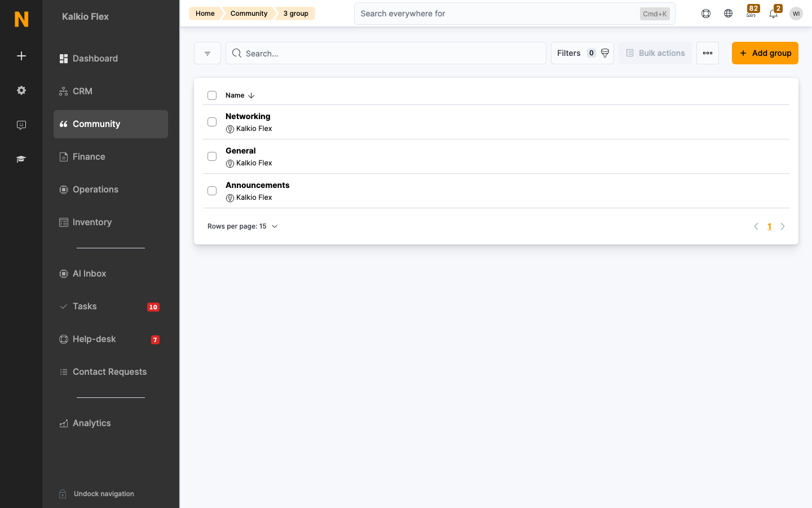The width and height of the screenshot is (812, 508).
Task: Check the Networking group checkbox
Action: pyautogui.click(x=212, y=122)
